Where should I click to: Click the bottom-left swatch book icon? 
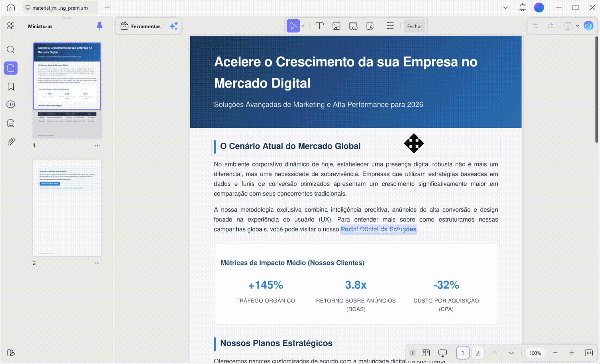coord(11,353)
